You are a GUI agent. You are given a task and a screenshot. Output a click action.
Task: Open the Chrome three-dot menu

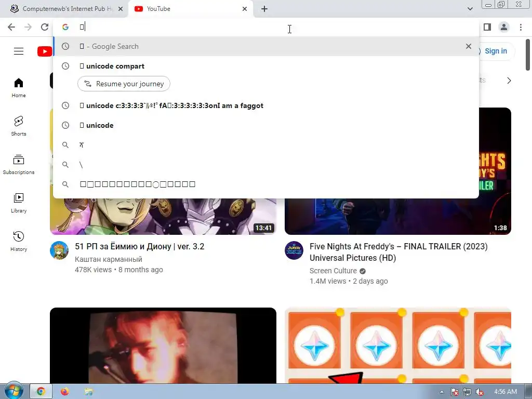coord(521,27)
